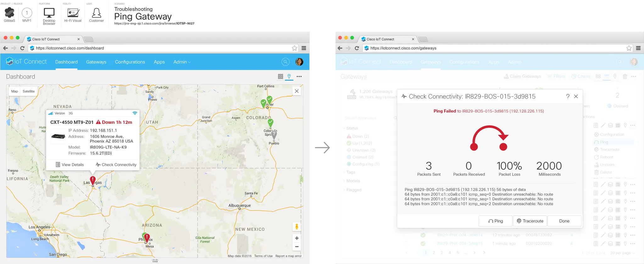This screenshot has width=644, height=264.
Task: Click Check Connectivity in the gateway popup
Action: tap(116, 165)
